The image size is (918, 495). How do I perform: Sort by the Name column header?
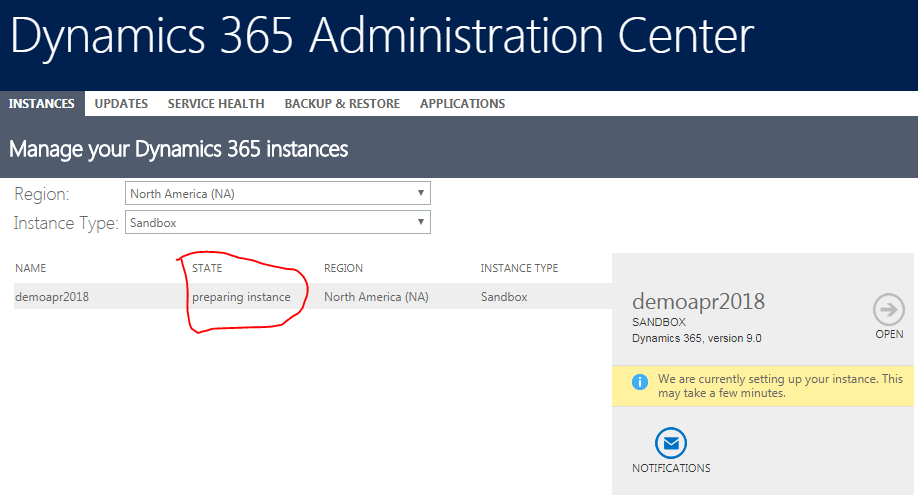click(30, 268)
